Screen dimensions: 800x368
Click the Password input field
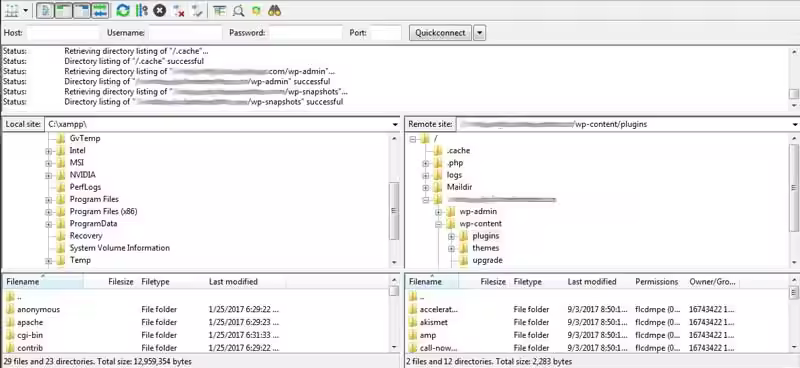point(306,33)
